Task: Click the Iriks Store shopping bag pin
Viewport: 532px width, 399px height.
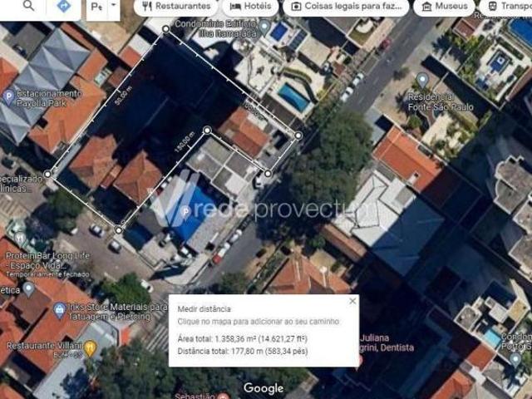Action: [x=59, y=310]
